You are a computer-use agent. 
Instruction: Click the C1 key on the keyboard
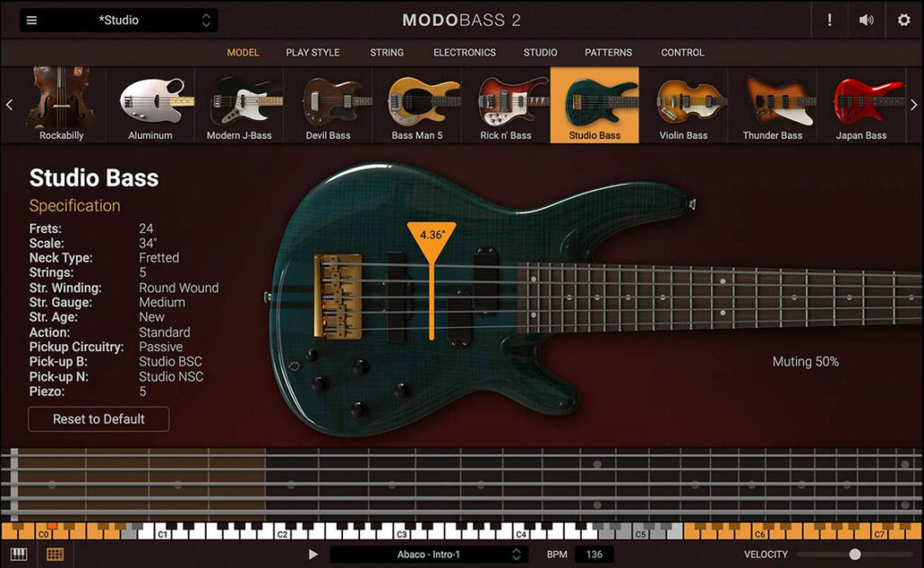coord(163,535)
